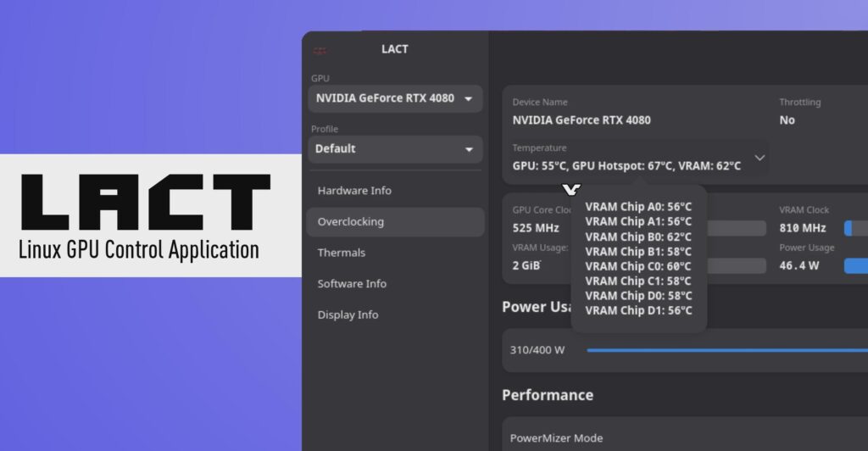Adjust the 310/400 W power limit slider
Image resolution: width=868 pixels, height=451 pixels.
pos(727,350)
